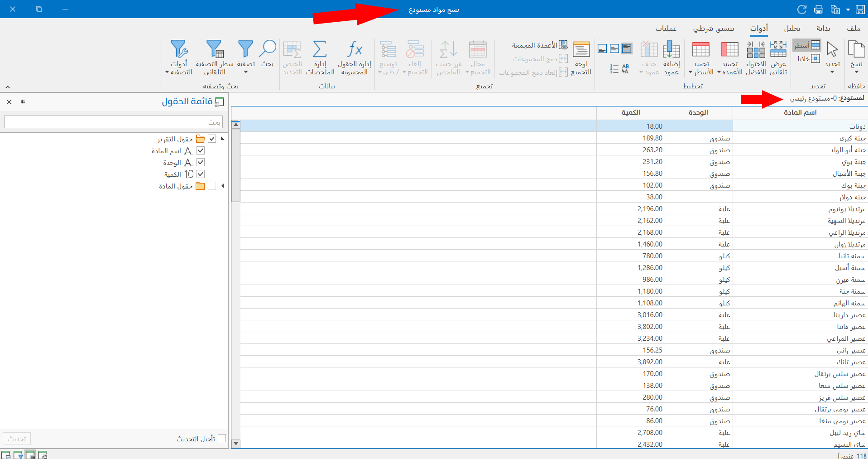Open the auto filter row tool (سطر التصفية التلقائي)
868x459 pixels.
point(215,57)
